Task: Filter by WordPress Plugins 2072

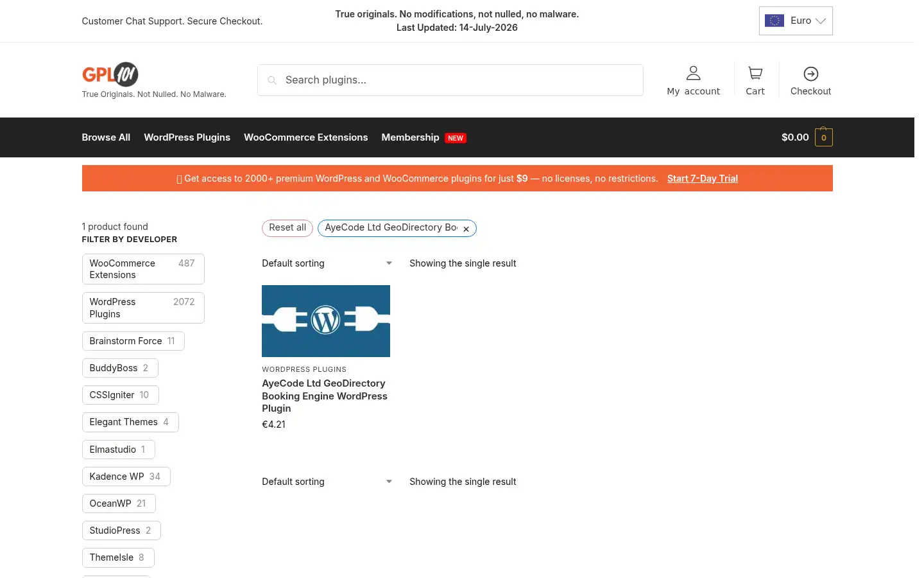Action: [x=143, y=308]
